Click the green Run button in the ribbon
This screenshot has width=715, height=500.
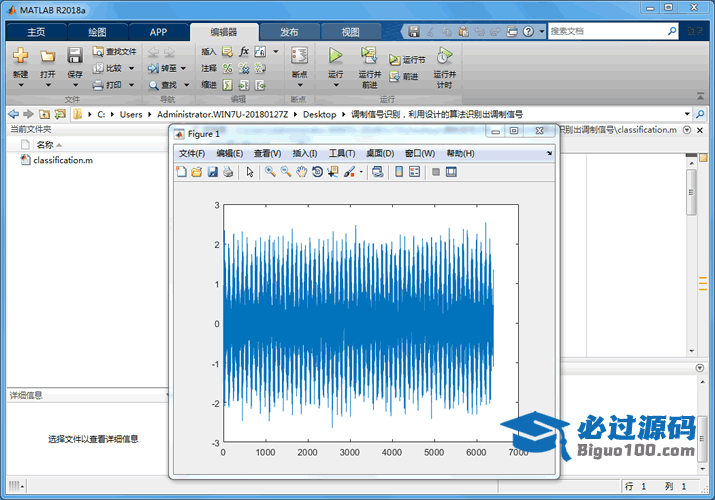[x=336, y=56]
